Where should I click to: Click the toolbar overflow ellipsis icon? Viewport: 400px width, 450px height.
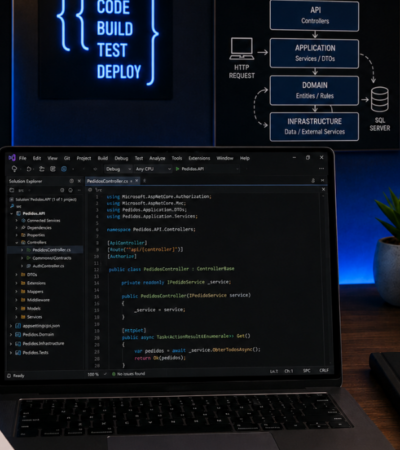coord(321,169)
